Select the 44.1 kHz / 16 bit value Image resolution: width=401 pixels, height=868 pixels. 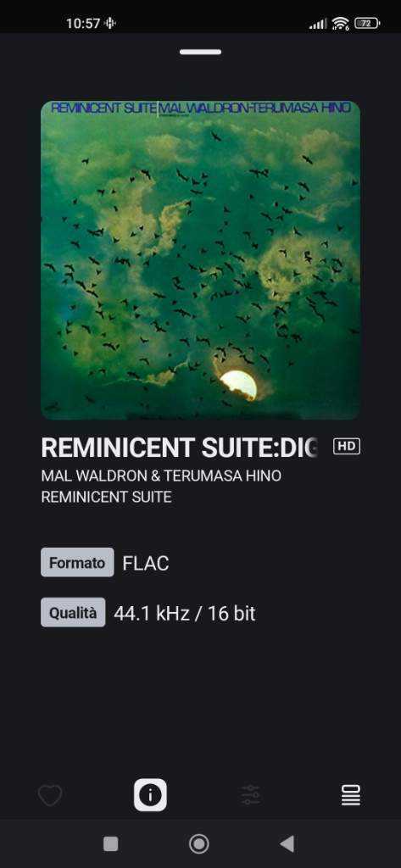185,614
